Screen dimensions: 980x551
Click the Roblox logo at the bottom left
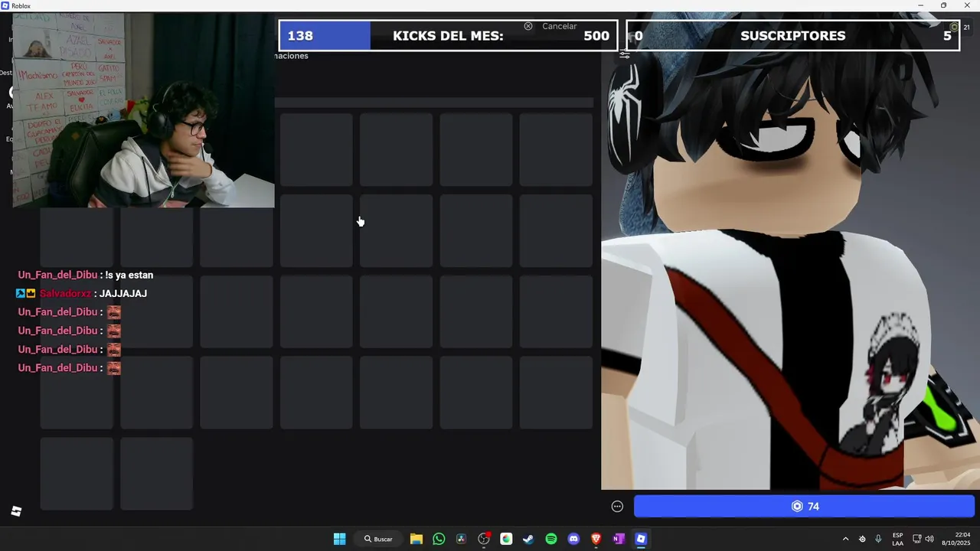coord(16,511)
